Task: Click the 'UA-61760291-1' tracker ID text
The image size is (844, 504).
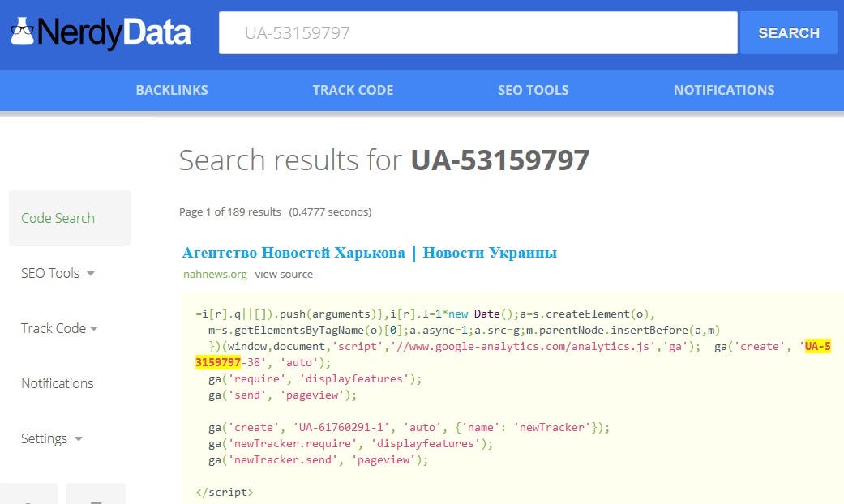Action: point(341,428)
